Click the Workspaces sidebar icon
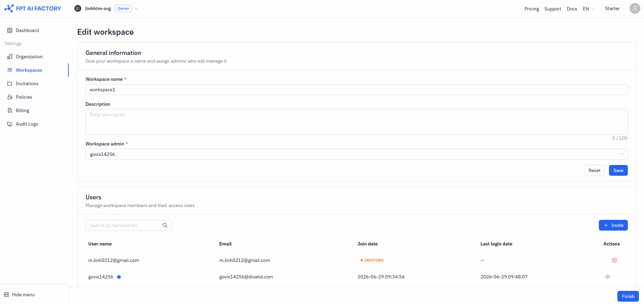 10,70
